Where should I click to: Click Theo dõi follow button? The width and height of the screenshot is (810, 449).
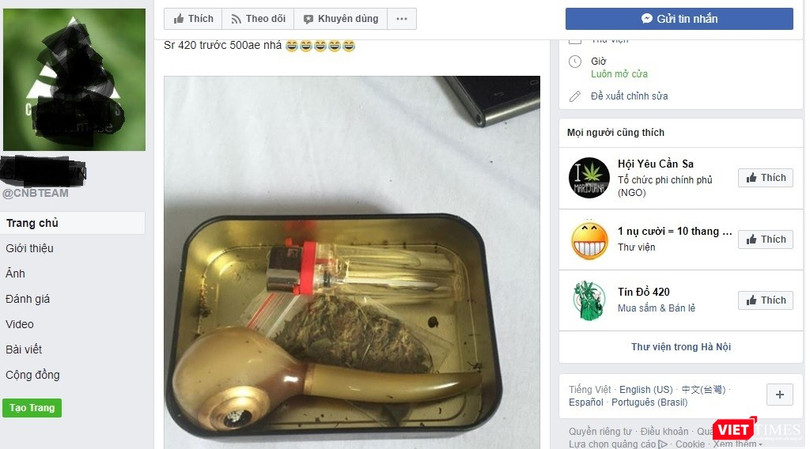pyautogui.click(x=258, y=19)
